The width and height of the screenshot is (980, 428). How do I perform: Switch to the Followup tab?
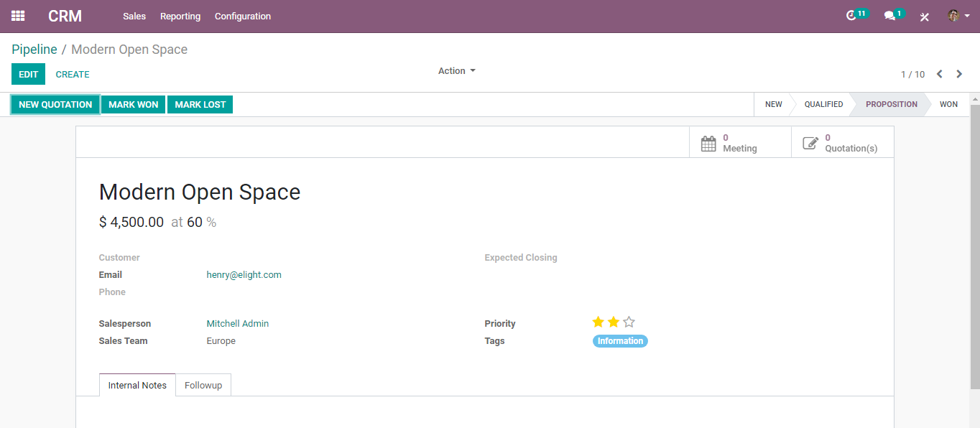click(203, 385)
